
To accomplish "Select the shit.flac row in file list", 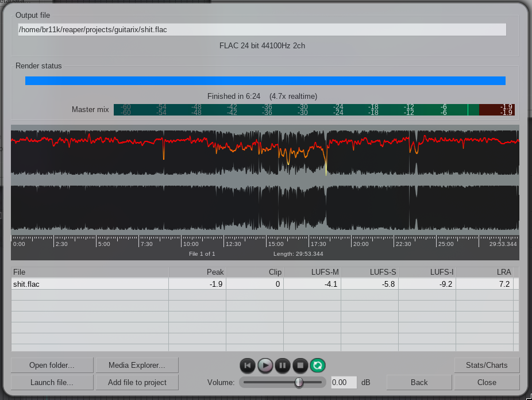I will (90, 284).
